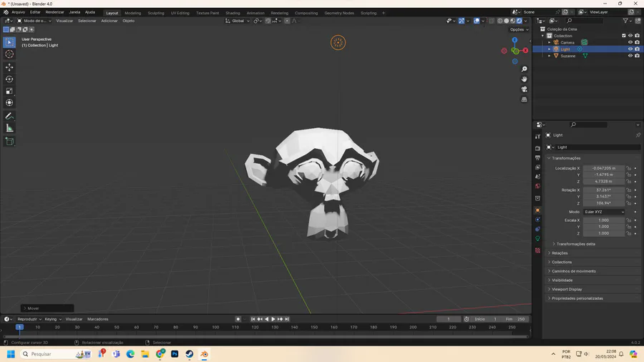Choose the Add Cube tool
Image resolution: width=644 pixels, height=362 pixels.
click(9, 142)
